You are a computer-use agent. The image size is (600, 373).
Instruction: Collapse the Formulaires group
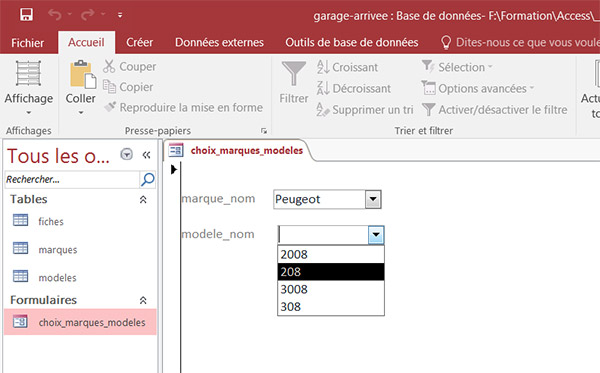coord(143,300)
